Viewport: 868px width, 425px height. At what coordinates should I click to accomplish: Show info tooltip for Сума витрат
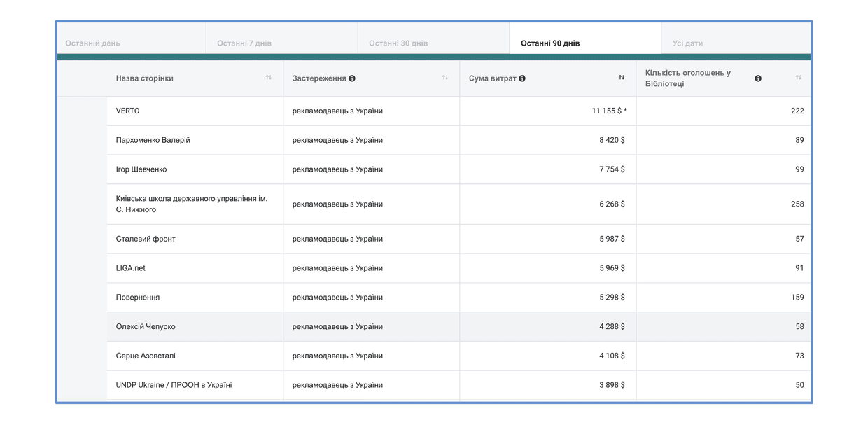pyautogui.click(x=522, y=78)
